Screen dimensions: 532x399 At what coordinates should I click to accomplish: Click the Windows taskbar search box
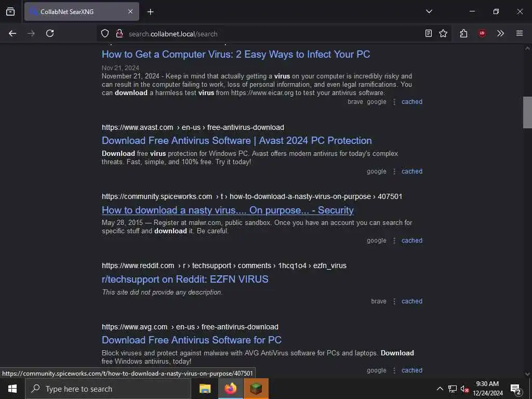pos(108,389)
